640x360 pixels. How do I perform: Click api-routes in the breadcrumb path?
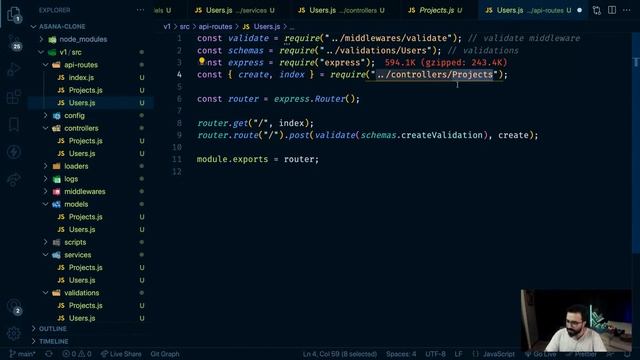215,27
